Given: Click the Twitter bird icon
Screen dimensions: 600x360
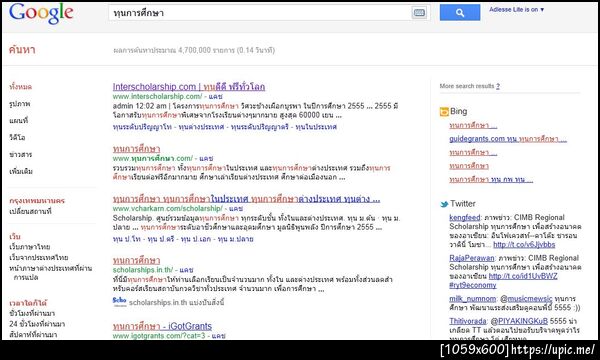Looking at the screenshot, I should pyautogui.click(x=444, y=204).
